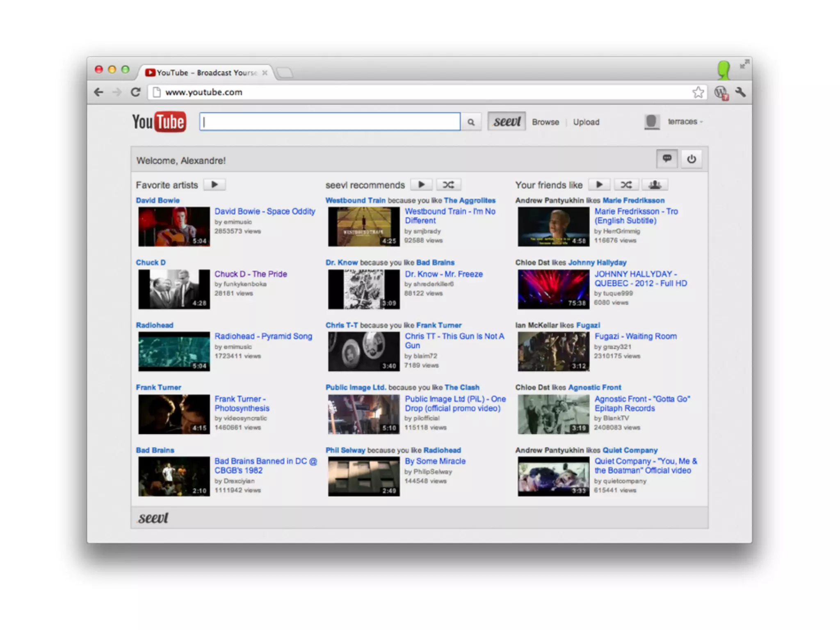The image size is (840, 630).
Task: Shuffle the Your friends like list
Action: (626, 185)
